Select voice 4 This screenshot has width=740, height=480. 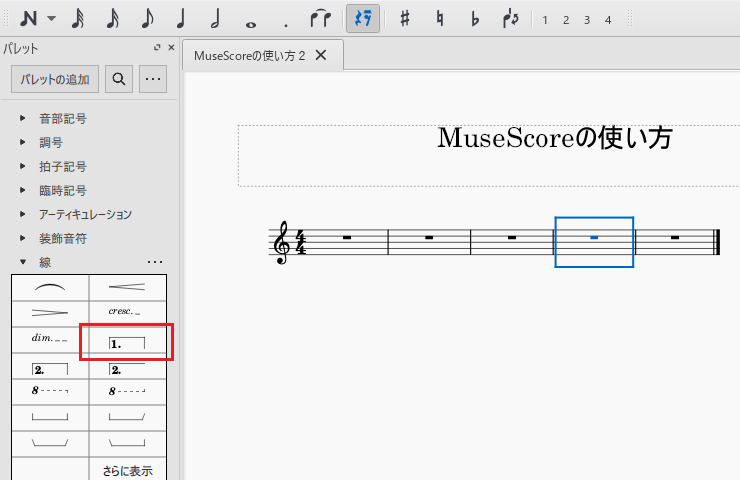608,20
